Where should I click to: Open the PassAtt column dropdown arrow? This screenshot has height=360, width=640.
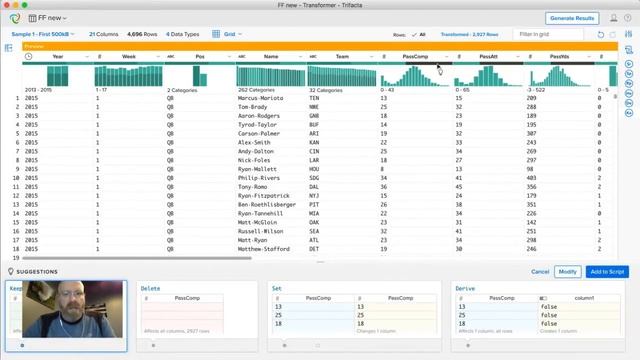tap(518, 57)
